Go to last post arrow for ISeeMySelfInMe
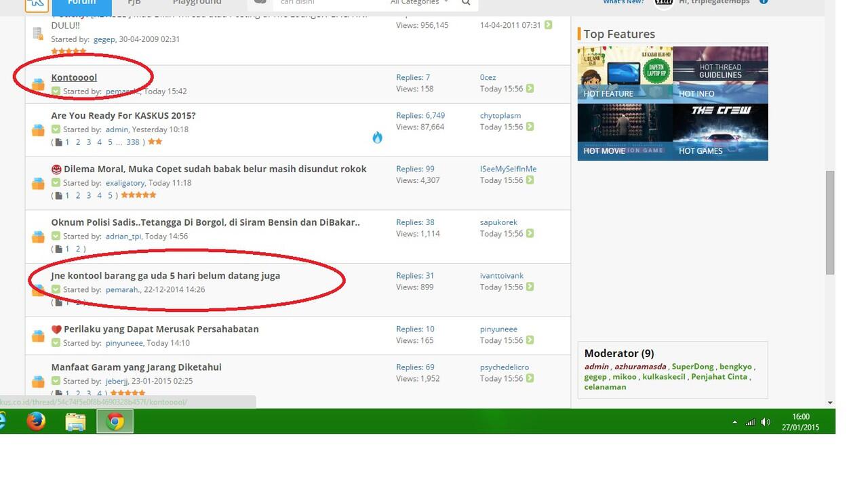 coord(530,180)
